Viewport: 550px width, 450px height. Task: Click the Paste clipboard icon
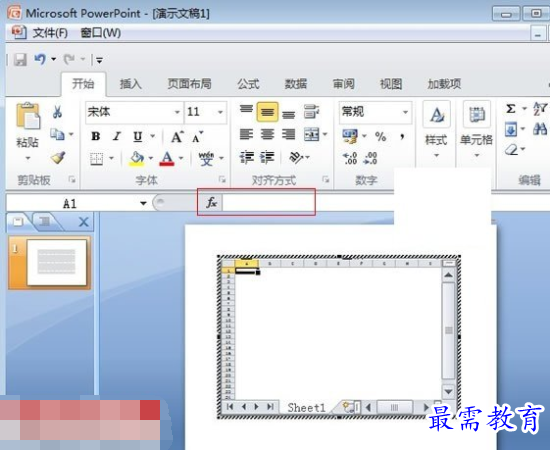(x=28, y=115)
